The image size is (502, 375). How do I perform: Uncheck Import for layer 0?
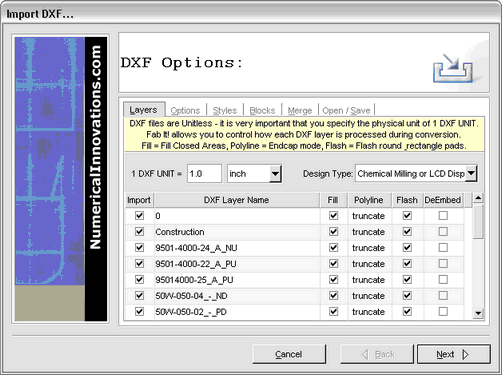pyautogui.click(x=139, y=216)
